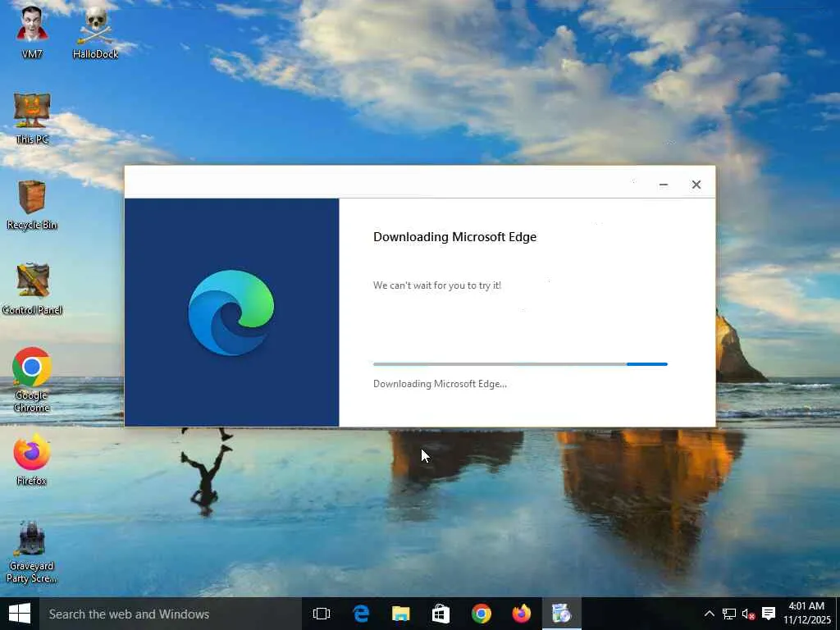Open File Explorer from the taskbar

[400, 614]
